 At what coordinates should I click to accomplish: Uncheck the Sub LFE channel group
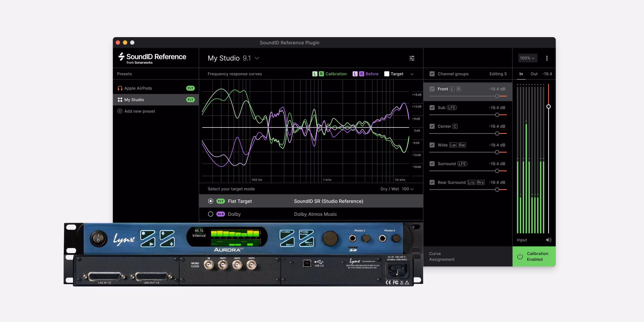pos(432,108)
